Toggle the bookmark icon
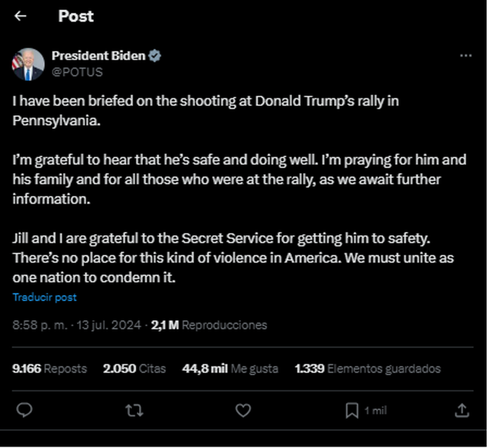The height and width of the screenshot is (448, 491). 352,410
